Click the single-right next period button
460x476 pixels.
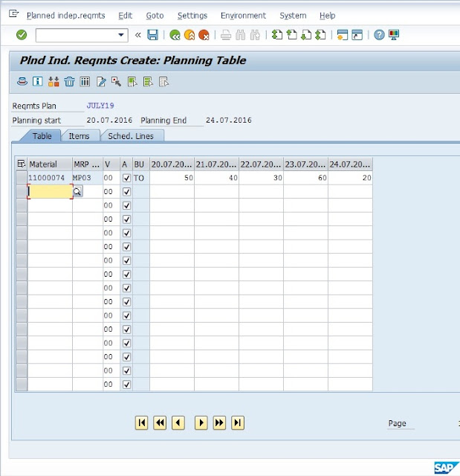coord(201,423)
